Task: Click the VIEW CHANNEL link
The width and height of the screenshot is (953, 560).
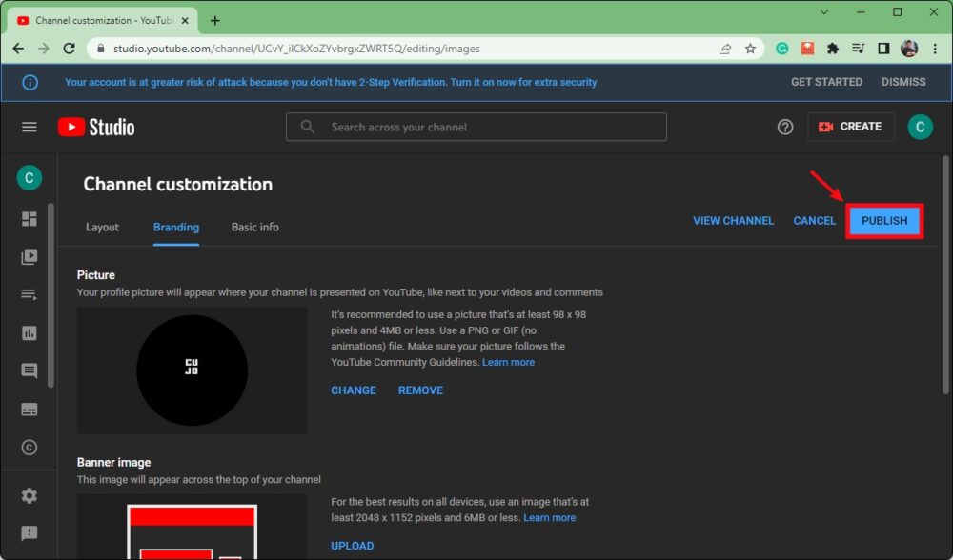Action: pyautogui.click(x=733, y=221)
